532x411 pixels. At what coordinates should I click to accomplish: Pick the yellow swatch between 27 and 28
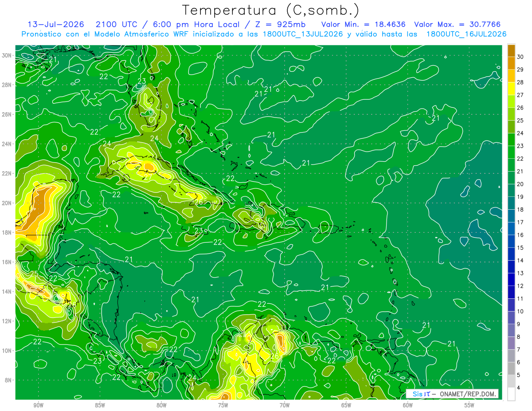coord(511,88)
